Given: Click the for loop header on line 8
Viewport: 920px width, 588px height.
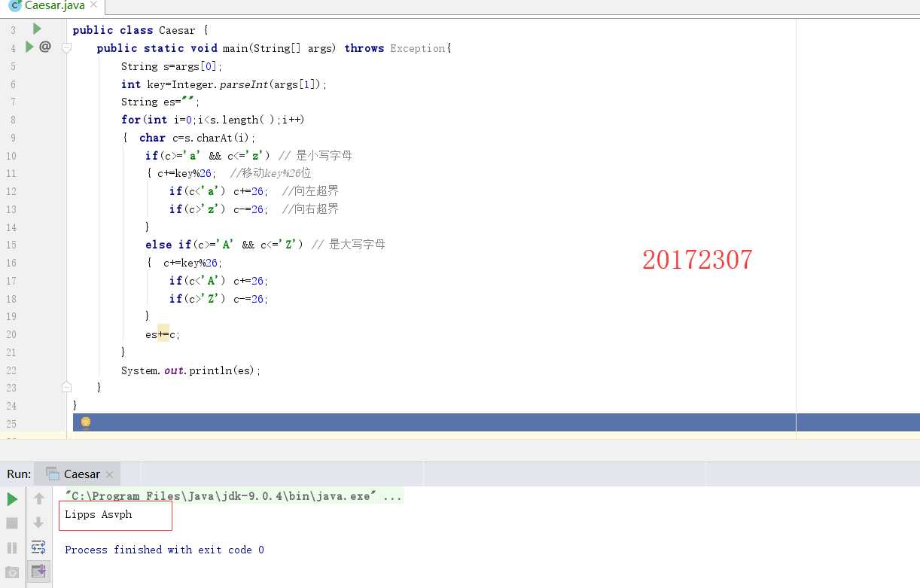Looking at the screenshot, I should click(x=212, y=120).
